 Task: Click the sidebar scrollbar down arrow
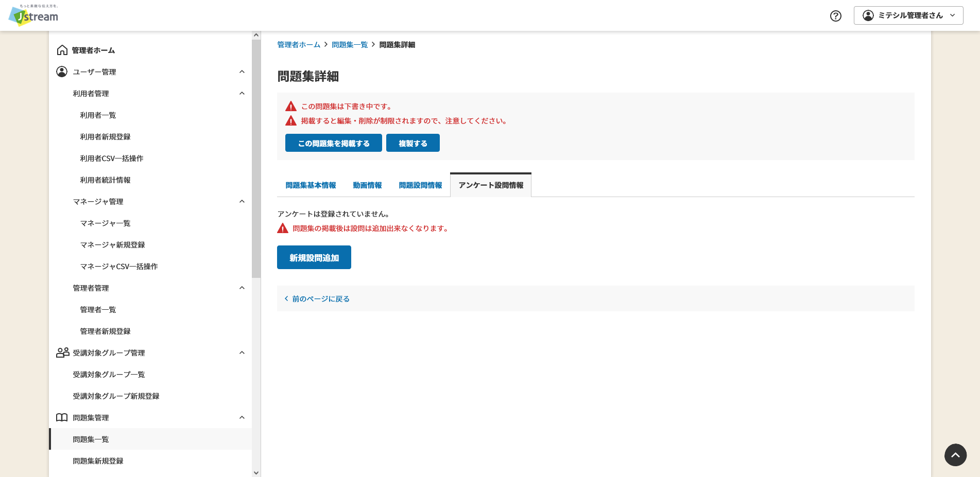tap(256, 472)
